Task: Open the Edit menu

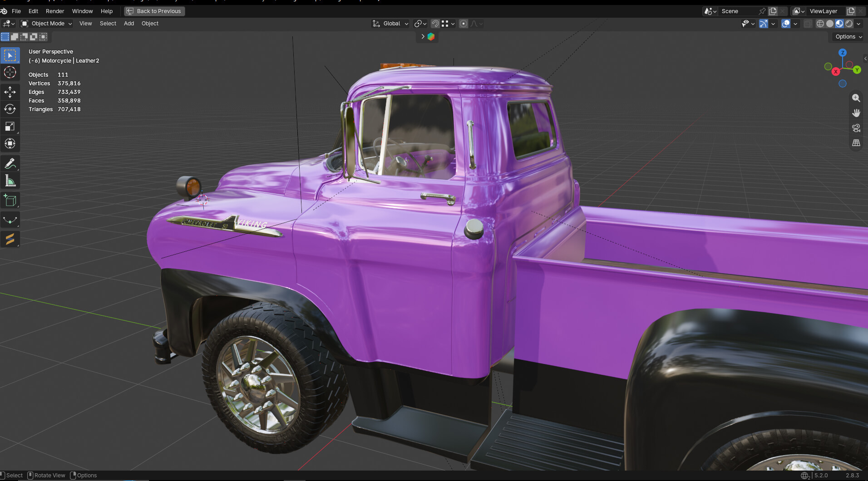Action: (33, 11)
